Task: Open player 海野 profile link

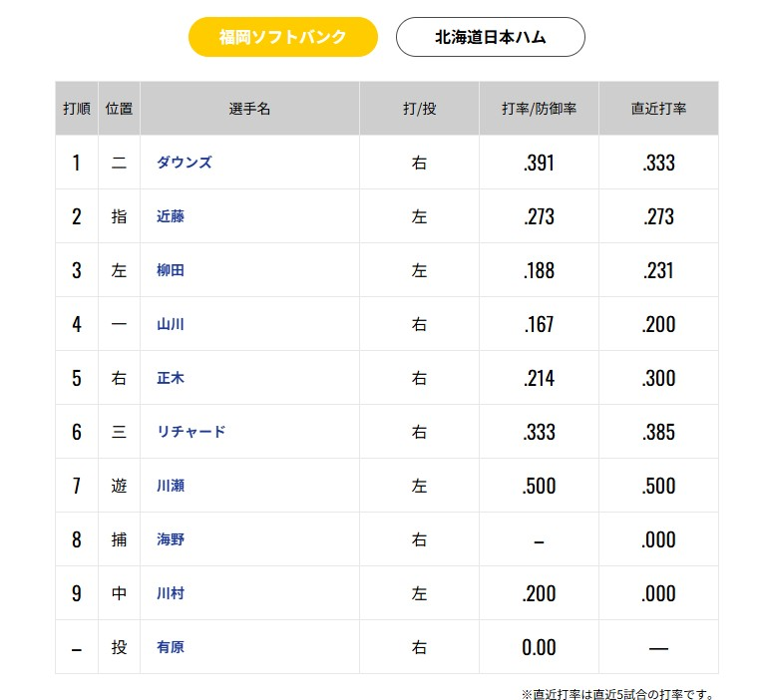Action: click(x=171, y=539)
